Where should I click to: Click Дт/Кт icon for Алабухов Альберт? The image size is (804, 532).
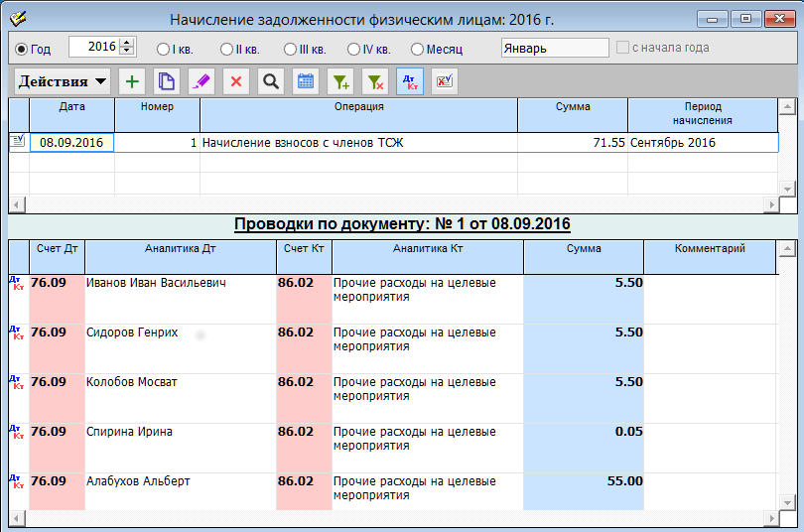pyautogui.click(x=17, y=481)
